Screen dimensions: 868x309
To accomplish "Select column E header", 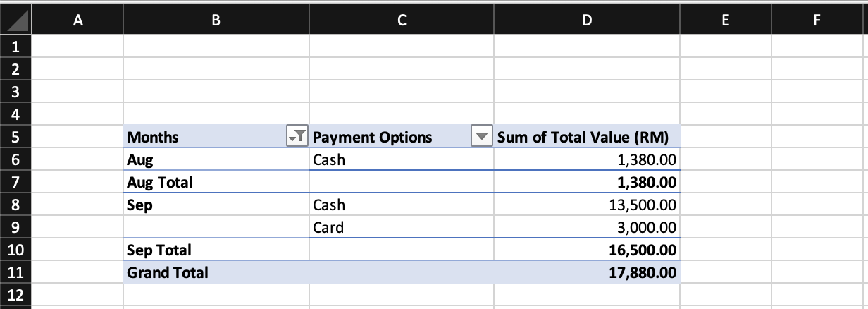I will click(x=726, y=20).
